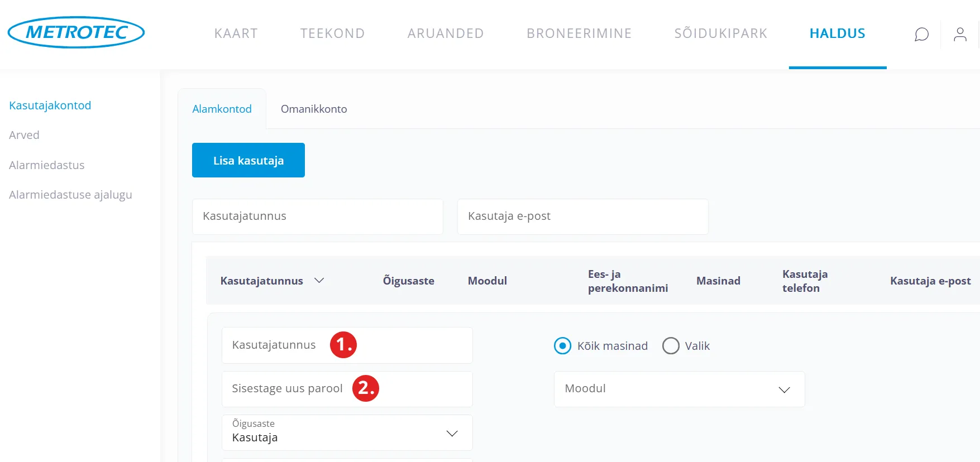
Task: Select the Valik radio option
Action: tap(671, 346)
